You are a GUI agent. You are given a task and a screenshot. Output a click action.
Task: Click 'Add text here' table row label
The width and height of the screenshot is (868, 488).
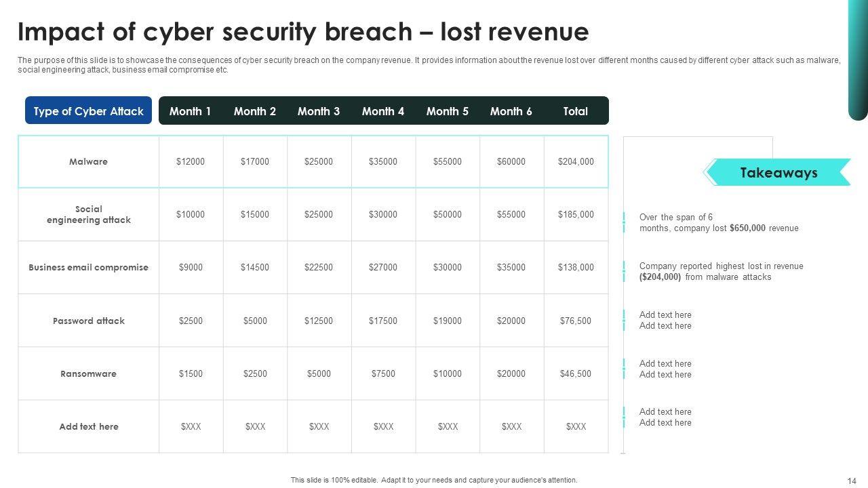click(x=88, y=426)
